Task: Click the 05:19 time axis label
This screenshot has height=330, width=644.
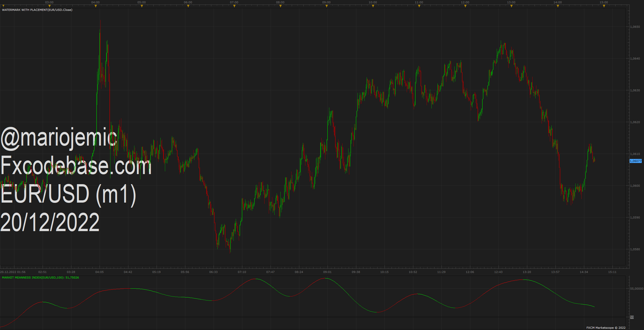Action: pyautogui.click(x=156, y=272)
